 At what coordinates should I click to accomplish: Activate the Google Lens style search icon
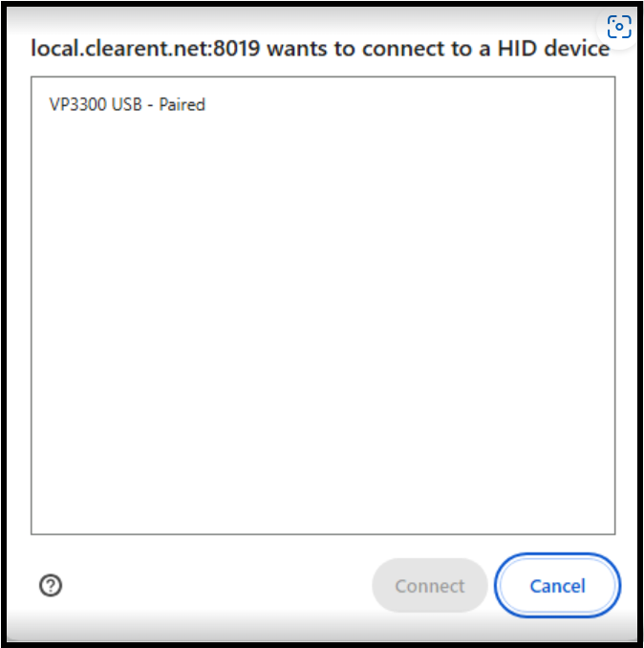(x=619, y=27)
